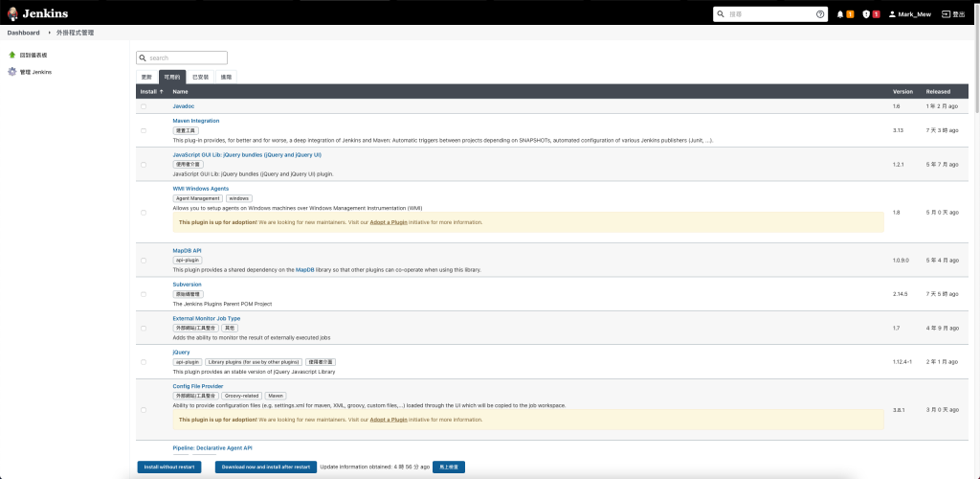Screen dimensions: 980x479
Task: Select version 3.13 of Maven Integration
Action: [x=898, y=130]
